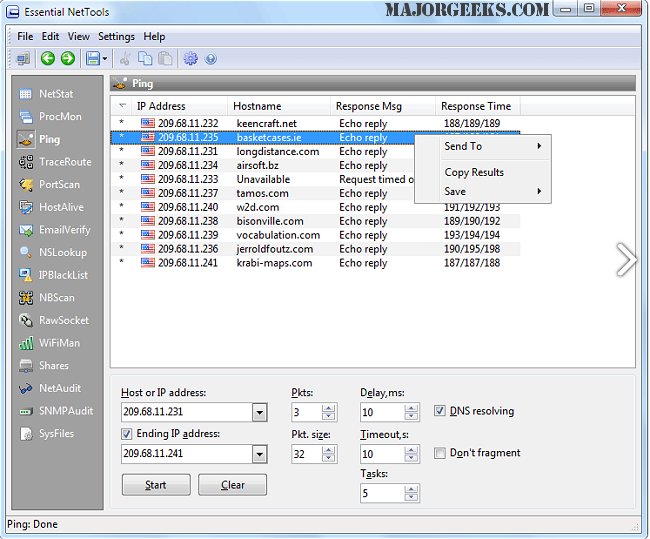Select the row for longdistance.com
Image resolution: width=650 pixels, height=539 pixels.
pyautogui.click(x=263, y=151)
